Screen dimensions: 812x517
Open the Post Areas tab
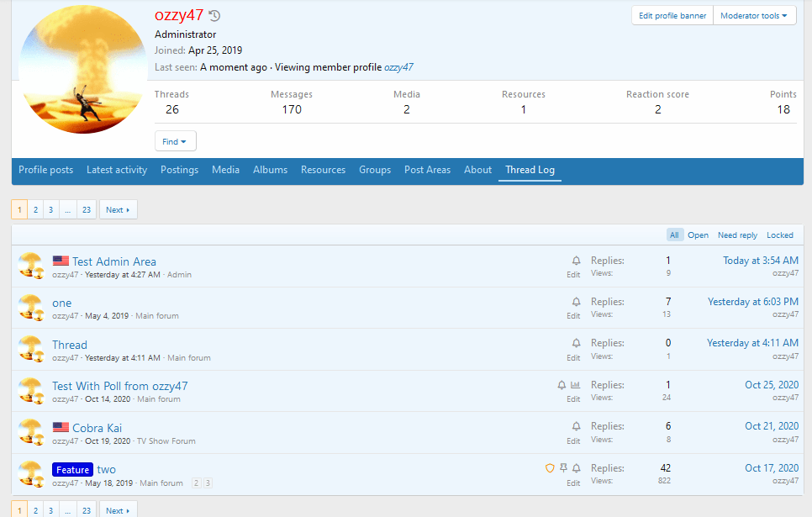click(427, 170)
